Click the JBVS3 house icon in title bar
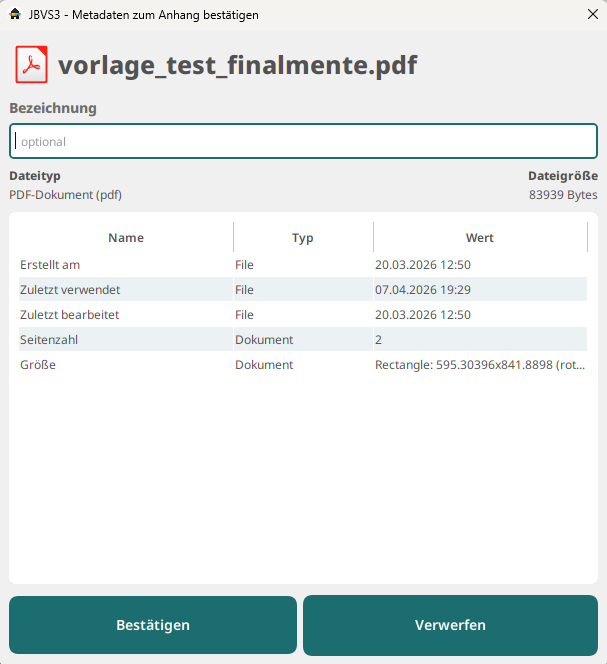Image resolution: width=607 pixels, height=664 pixels. click(x=15, y=14)
